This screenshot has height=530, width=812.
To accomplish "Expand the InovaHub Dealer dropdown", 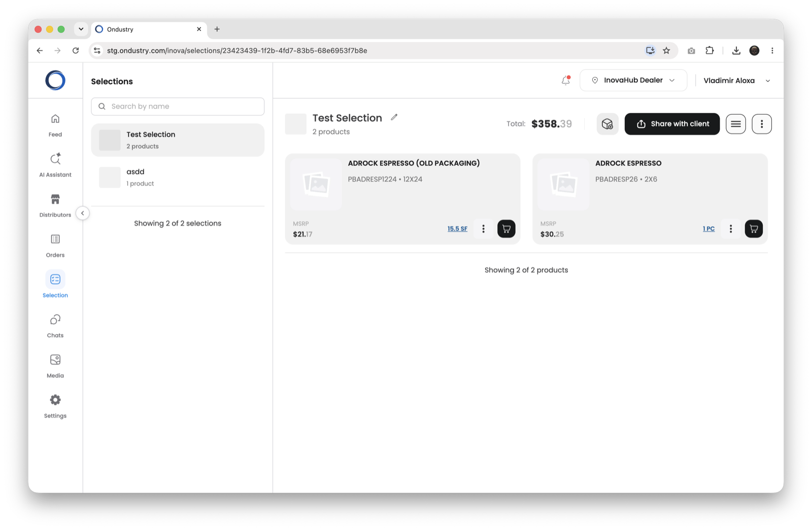I will [x=633, y=80].
